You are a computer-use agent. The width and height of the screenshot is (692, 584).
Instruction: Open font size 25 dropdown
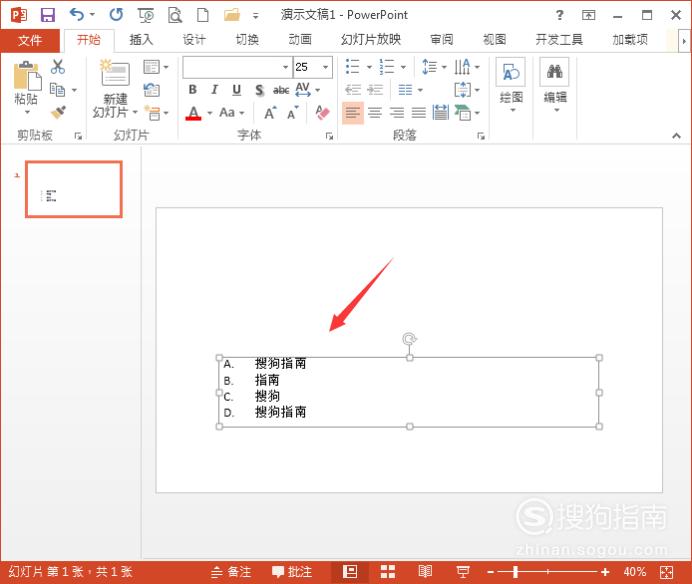pyautogui.click(x=326, y=67)
